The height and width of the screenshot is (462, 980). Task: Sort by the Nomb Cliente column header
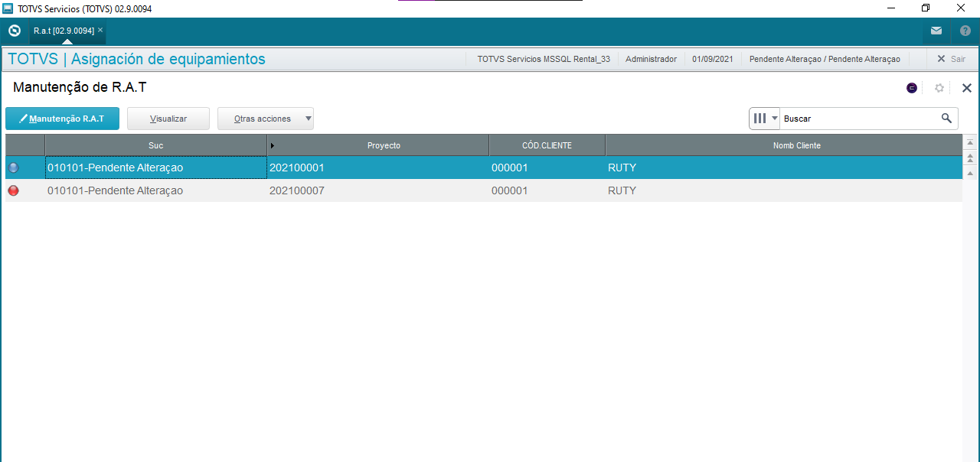784,145
